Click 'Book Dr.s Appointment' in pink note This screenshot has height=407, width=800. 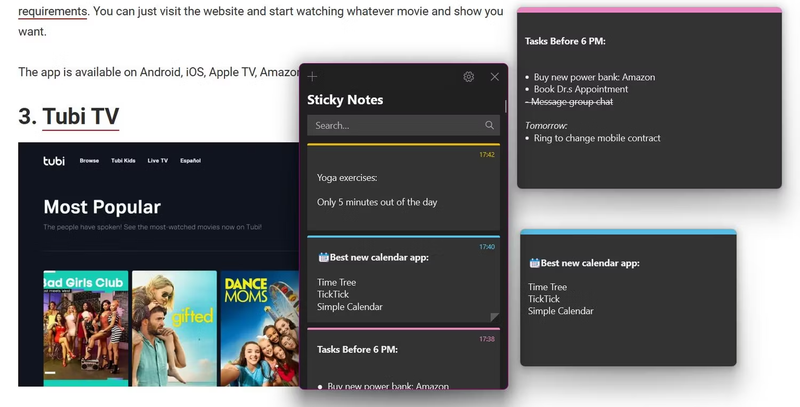click(581, 89)
